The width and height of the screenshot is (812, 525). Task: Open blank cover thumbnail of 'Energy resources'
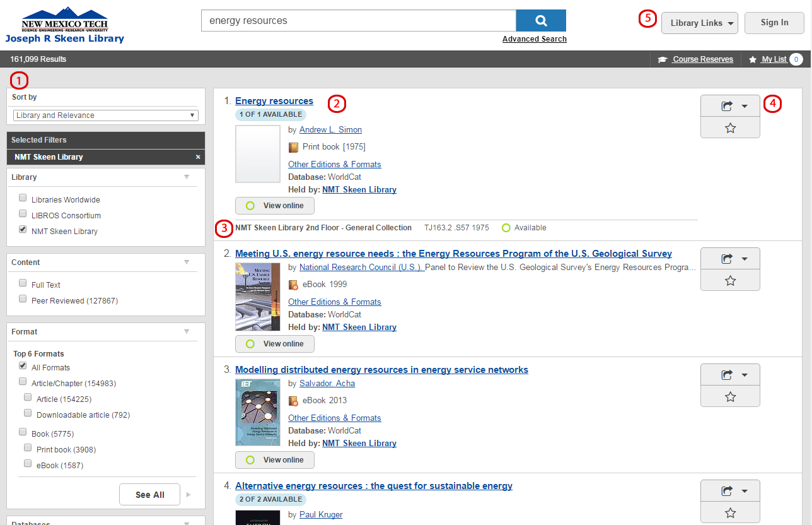pos(258,154)
